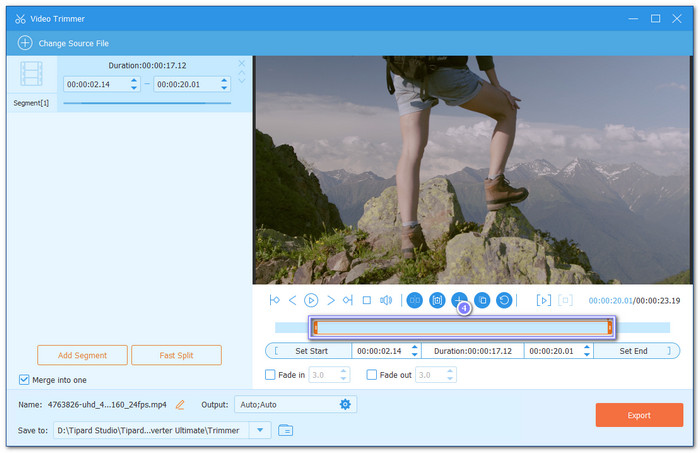
Task: Click the Change Source File plus icon
Action: coord(25,43)
